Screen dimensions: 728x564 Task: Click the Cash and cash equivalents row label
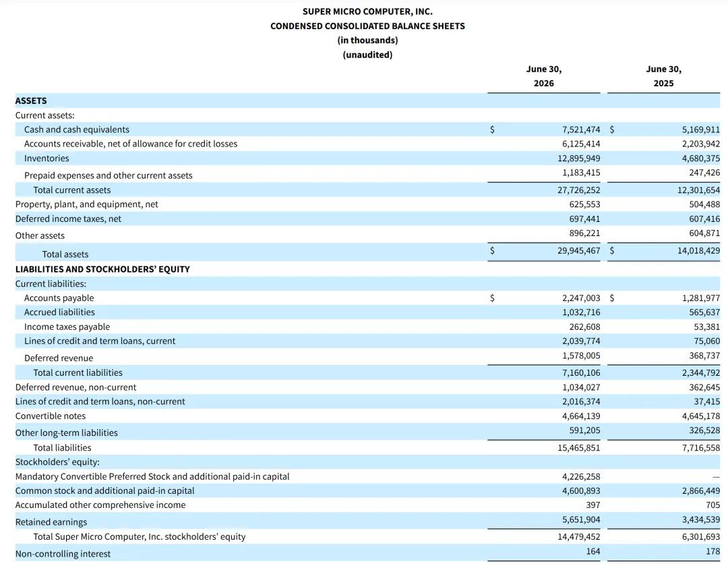(x=77, y=130)
